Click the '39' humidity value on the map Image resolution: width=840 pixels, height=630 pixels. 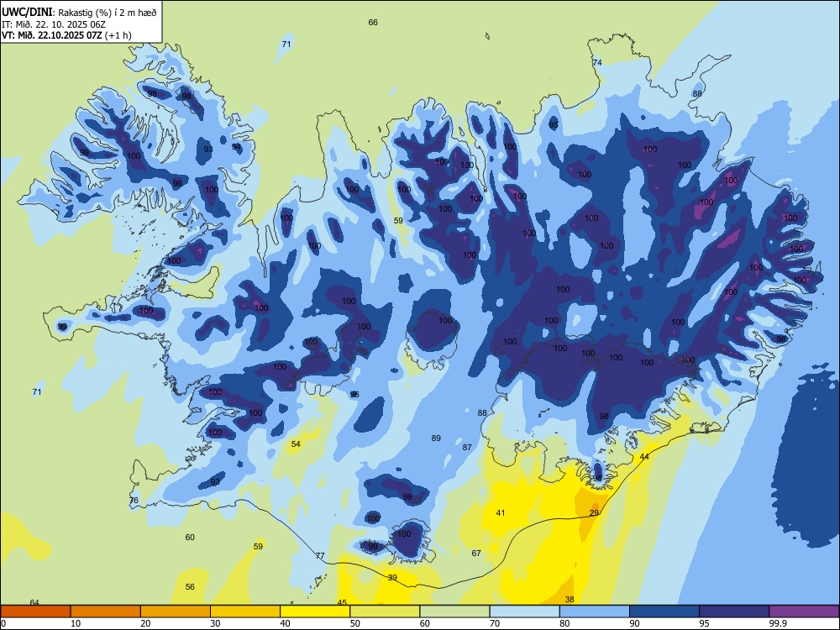(392, 577)
